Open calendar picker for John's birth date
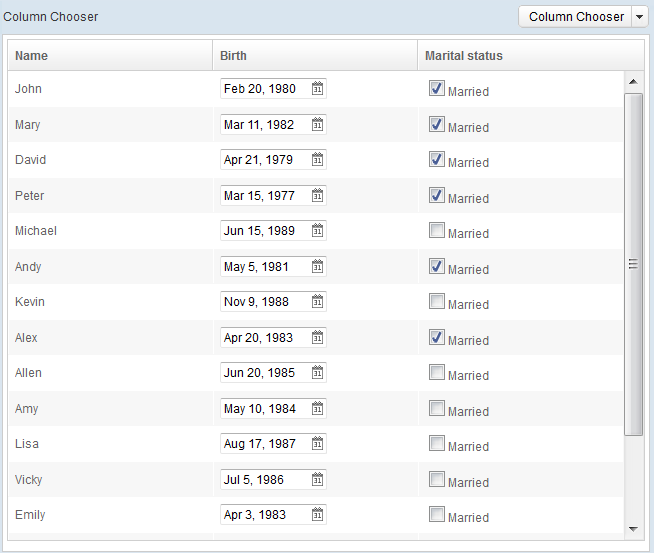The image size is (654, 553). point(317,88)
